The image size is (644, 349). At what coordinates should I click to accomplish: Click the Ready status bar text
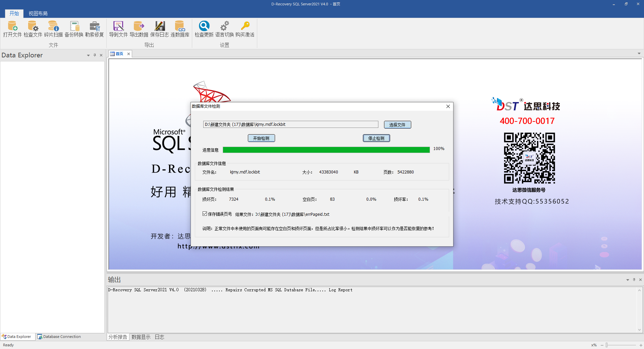pyautogui.click(x=8, y=345)
